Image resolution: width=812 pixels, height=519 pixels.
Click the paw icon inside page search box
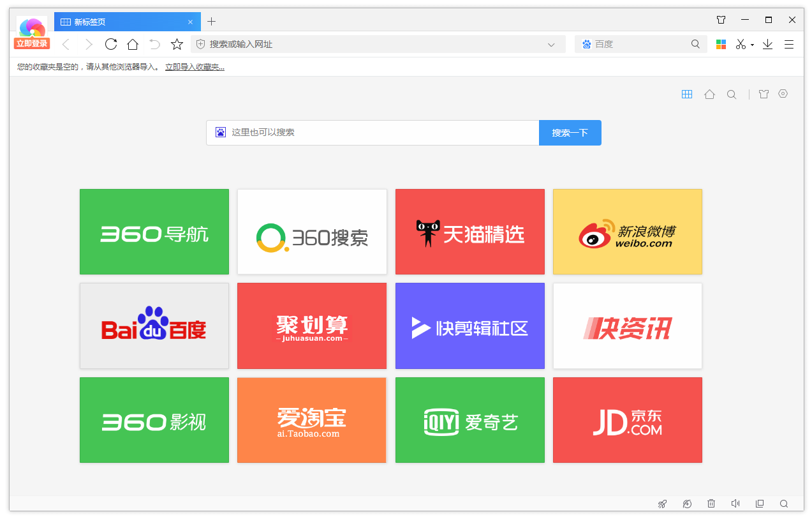point(221,133)
